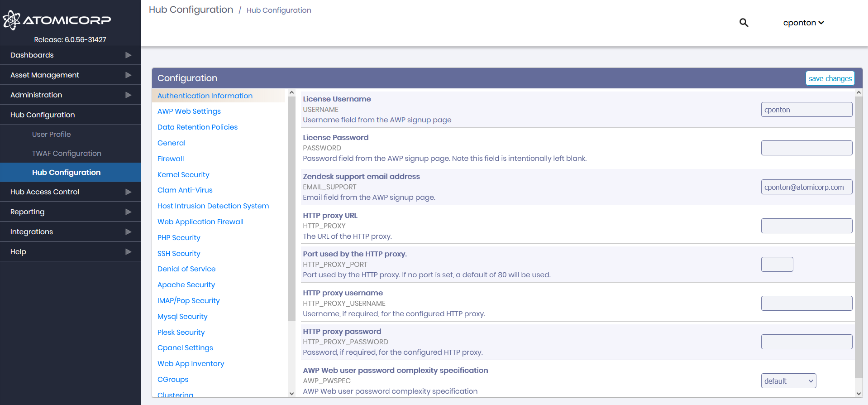Open Plesk Security section
Image resolution: width=868 pixels, height=405 pixels.
pos(181,333)
